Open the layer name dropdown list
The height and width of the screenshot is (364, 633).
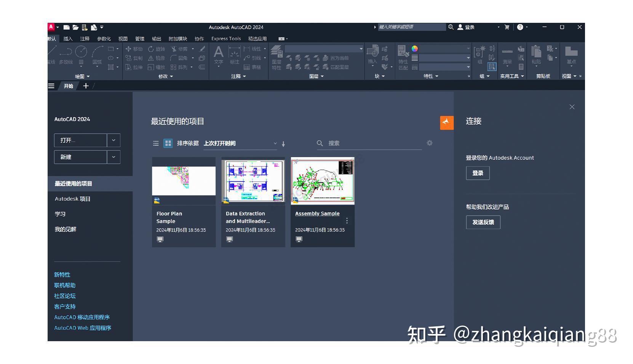pyautogui.click(x=324, y=49)
